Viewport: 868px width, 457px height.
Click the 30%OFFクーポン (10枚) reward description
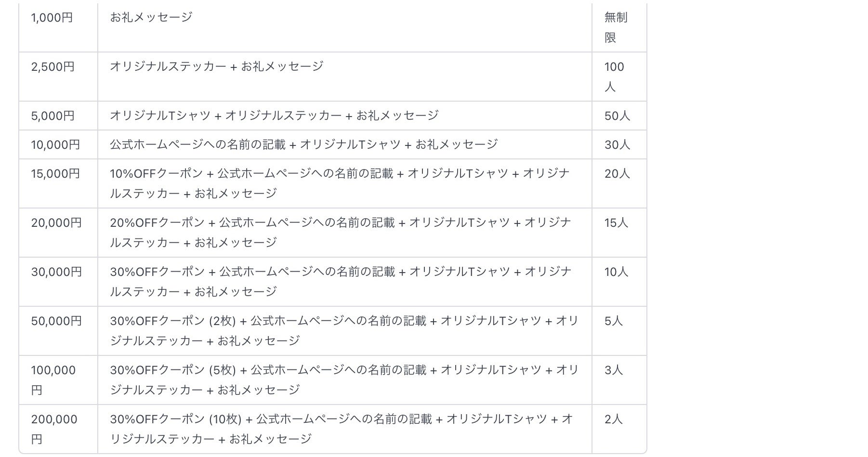(341, 429)
